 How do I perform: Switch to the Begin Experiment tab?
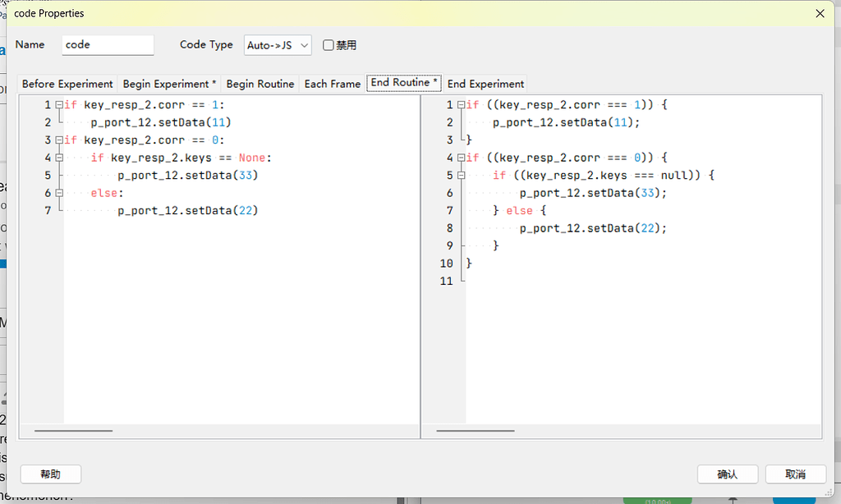click(x=168, y=83)
